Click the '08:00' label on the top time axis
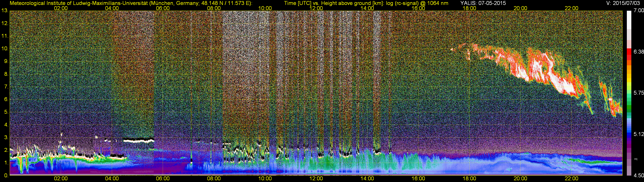Screen dimensions: 644x182 coord(214,8)
